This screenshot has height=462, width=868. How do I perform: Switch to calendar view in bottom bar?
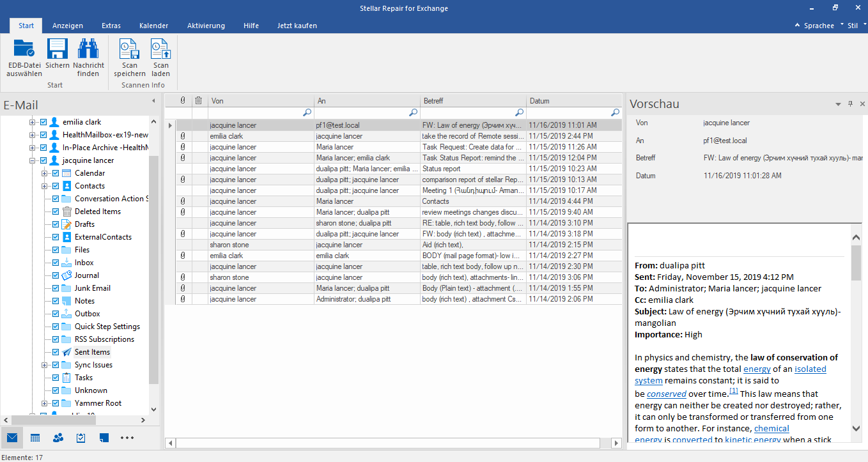35,438
